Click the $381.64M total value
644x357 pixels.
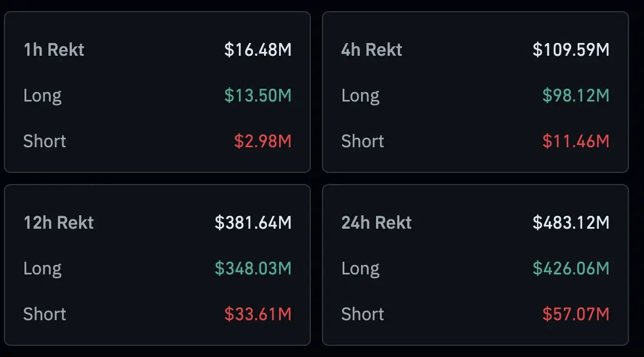253,223
